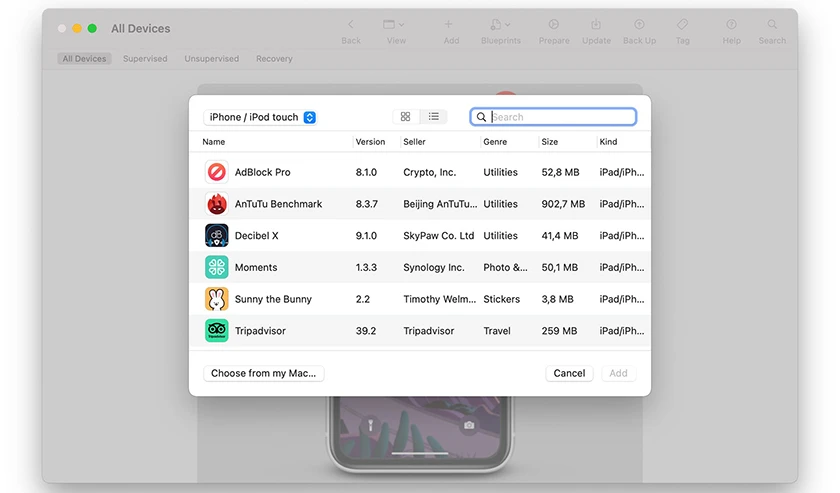Select the AnTuTu Benchmark name text
This screenshot has width=840, height=493.
click(278, 204)
